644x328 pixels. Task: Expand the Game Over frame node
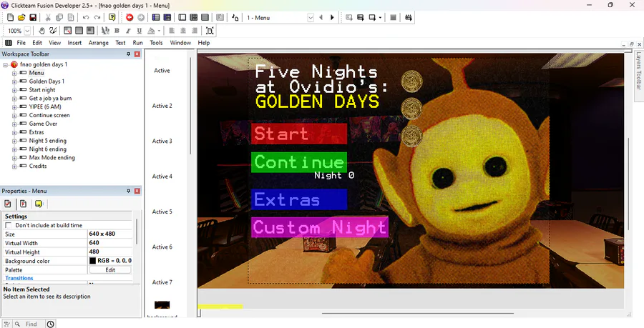[x=14, y=124]
